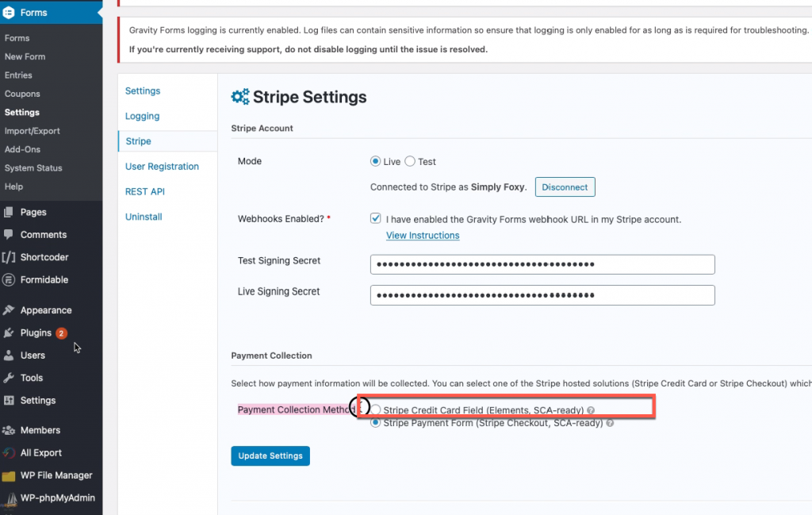The height and width of the screenshot is (515, 812).
Task: Click the Settings sliders icon in main sidebar
Action: 8,401
